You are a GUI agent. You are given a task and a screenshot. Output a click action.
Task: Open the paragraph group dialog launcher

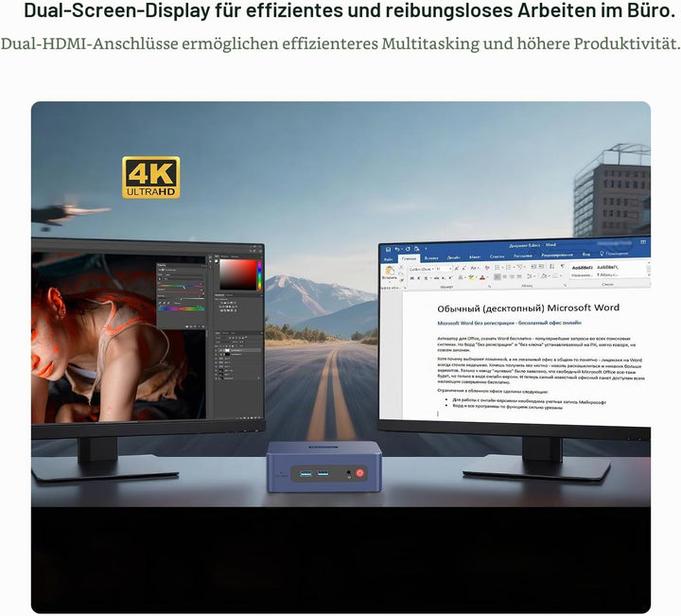tap(565, 286)
